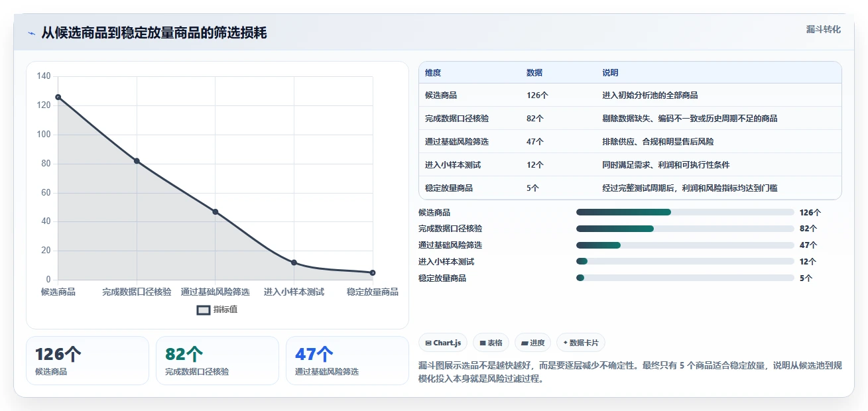Click the y-axis value 140
The height and width of the screenshot is (411, 868).
point(44,76)
